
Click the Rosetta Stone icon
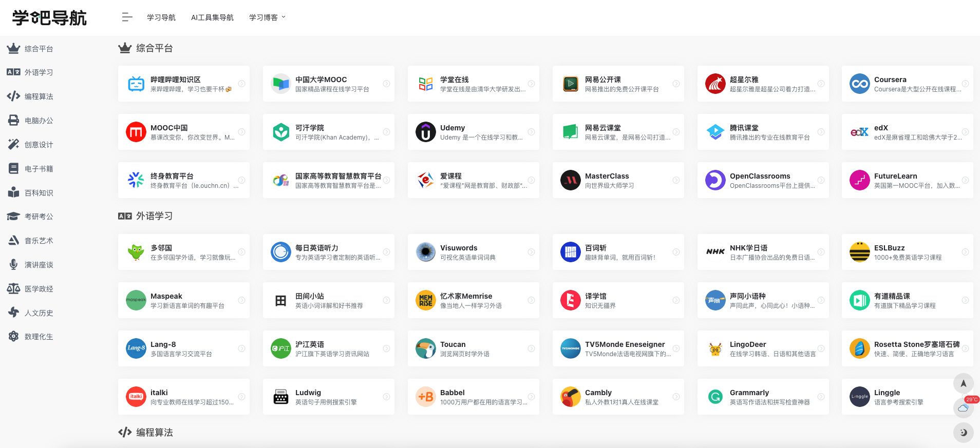point(860,348)
